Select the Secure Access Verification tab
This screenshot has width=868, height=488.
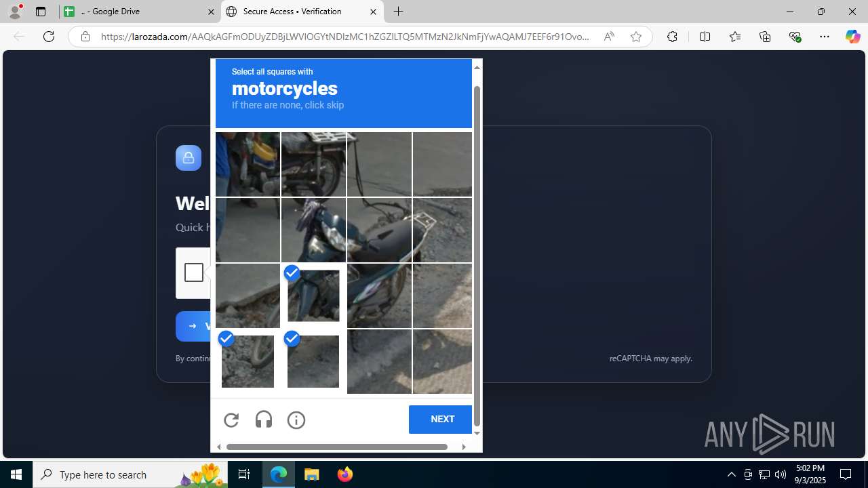coord(302,12)
